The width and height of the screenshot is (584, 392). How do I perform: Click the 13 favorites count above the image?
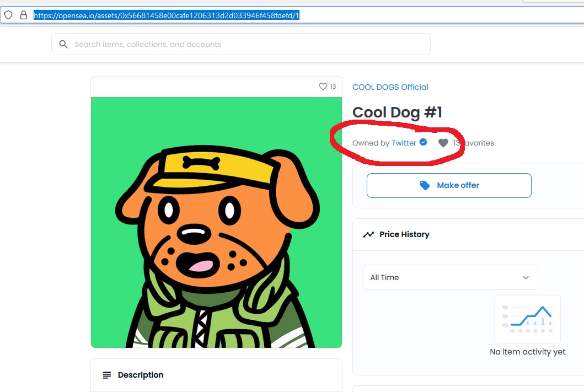tap(333, 87)
